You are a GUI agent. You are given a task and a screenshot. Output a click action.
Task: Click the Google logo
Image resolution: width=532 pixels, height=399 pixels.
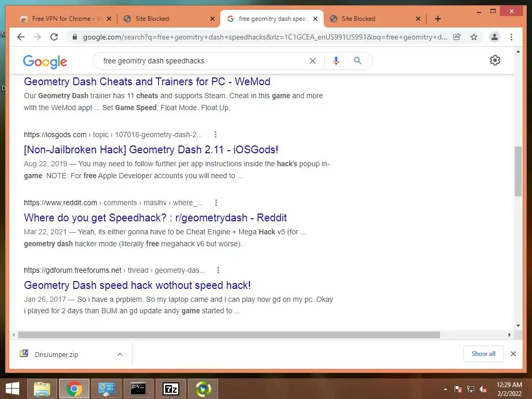pos(45,61)
